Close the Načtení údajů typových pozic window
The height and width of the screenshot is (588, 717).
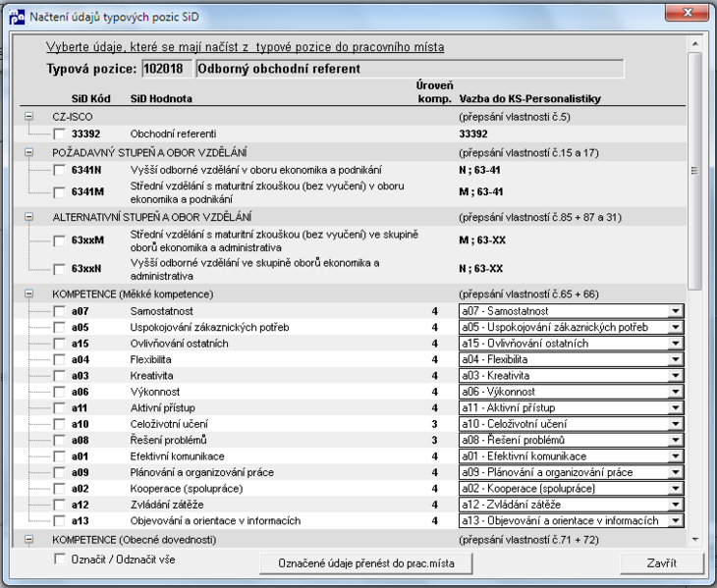pos(687,13)
